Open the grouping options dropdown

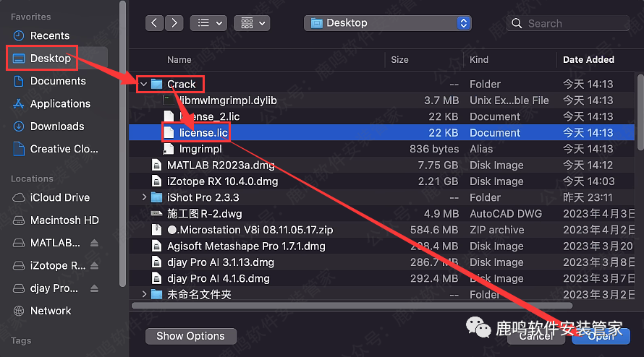coord(250,23)
